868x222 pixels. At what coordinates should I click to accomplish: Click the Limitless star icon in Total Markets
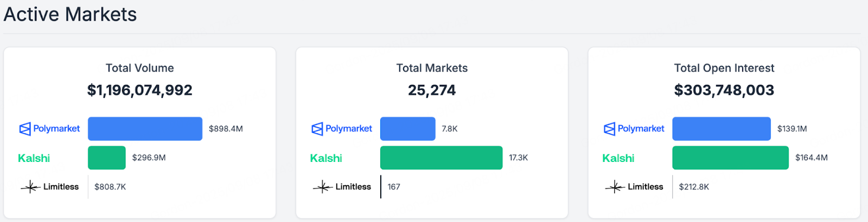pyautogui.click(x=323, y=187)
